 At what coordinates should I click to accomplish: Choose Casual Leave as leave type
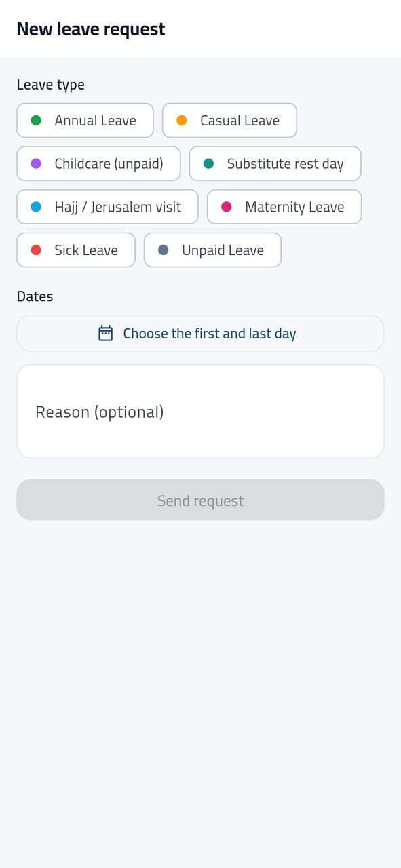pyautogui.click(x=229, y=121)
